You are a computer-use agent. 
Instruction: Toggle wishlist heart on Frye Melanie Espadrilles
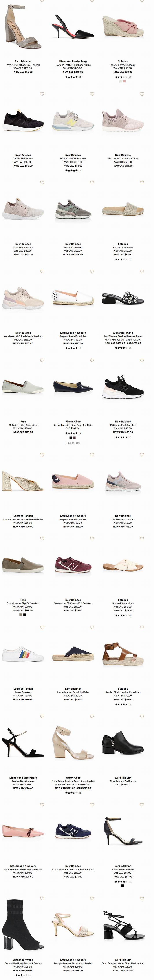42,360
